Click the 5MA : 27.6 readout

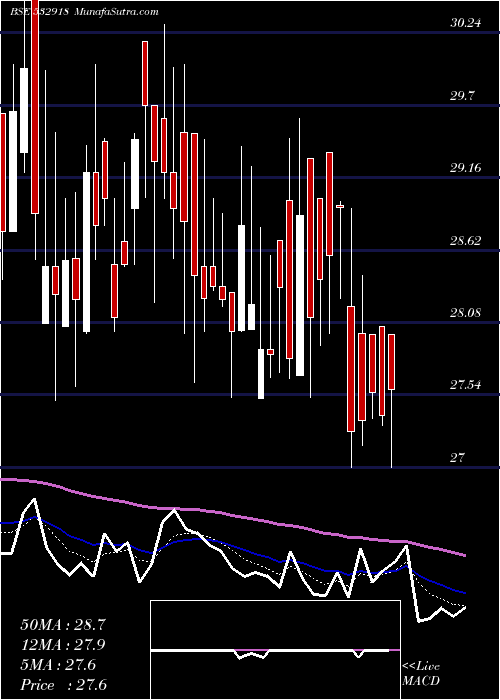tap(58, 665)
